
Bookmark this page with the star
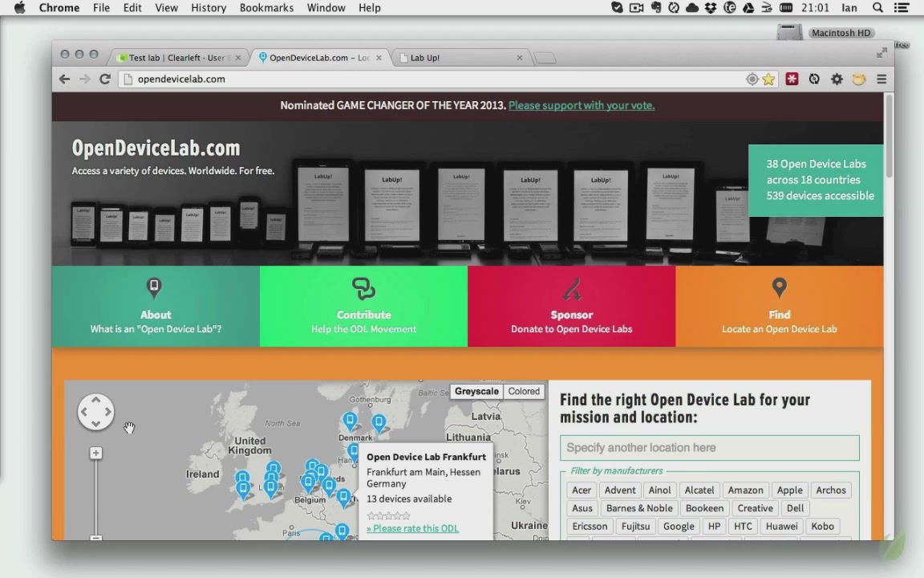[x=768, y=79]
